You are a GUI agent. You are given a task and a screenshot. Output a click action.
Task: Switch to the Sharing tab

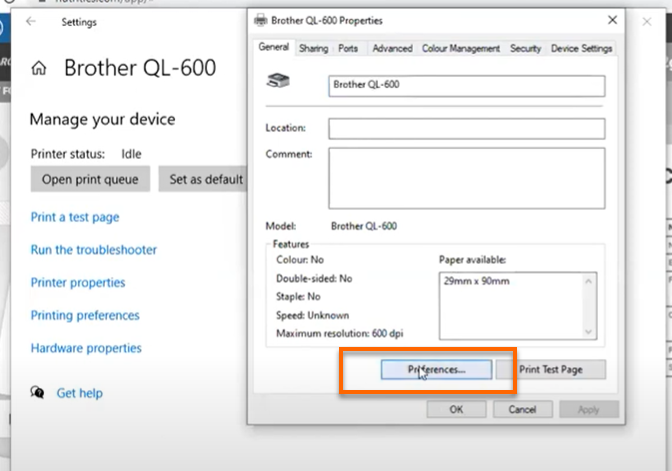(313, 48)
